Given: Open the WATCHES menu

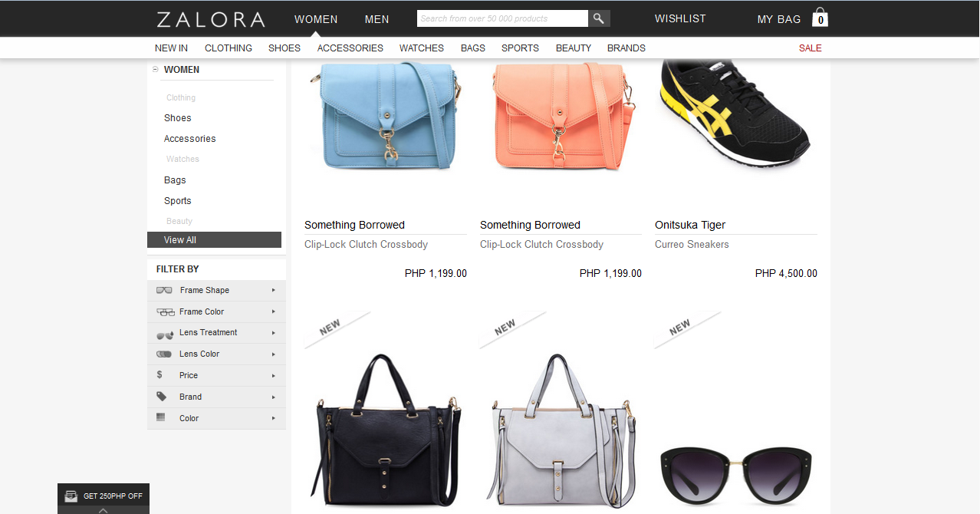Looking at the screenshot, I should (422, 48).
